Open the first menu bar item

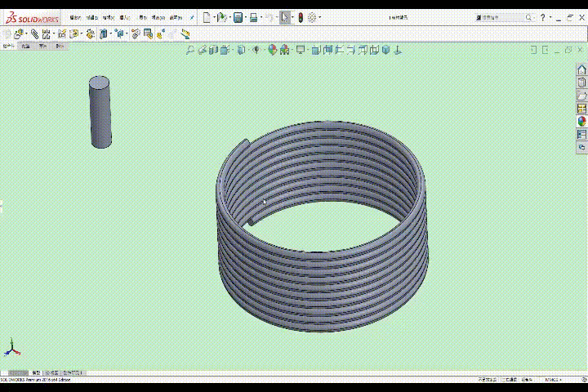coord(75,17)
